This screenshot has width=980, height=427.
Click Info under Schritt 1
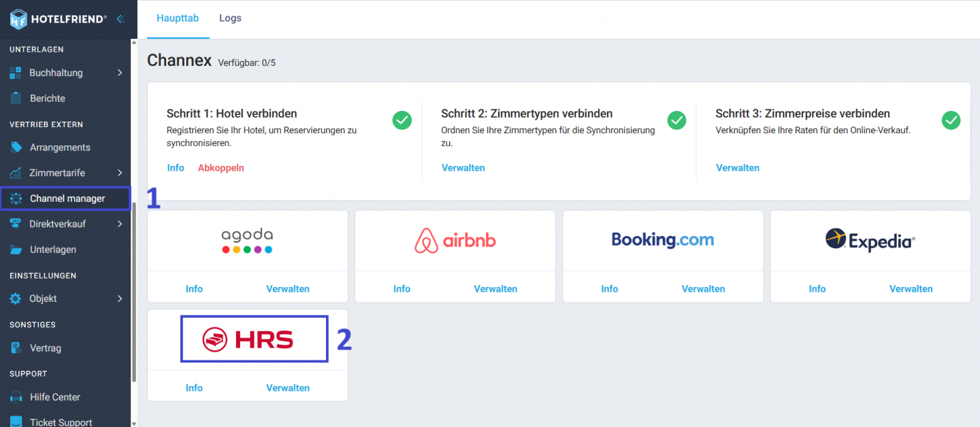pyautogui.click(x=176, y=168)
